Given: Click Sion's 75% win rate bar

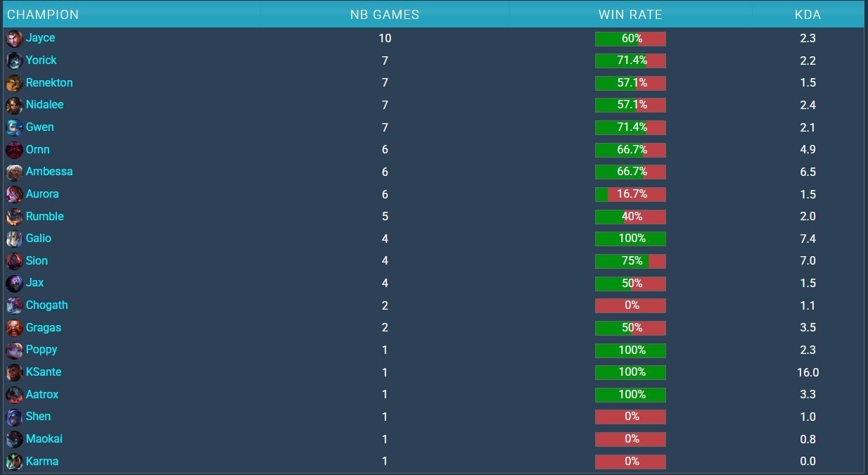Looking at the screenshot, I should tap(630, 261).
